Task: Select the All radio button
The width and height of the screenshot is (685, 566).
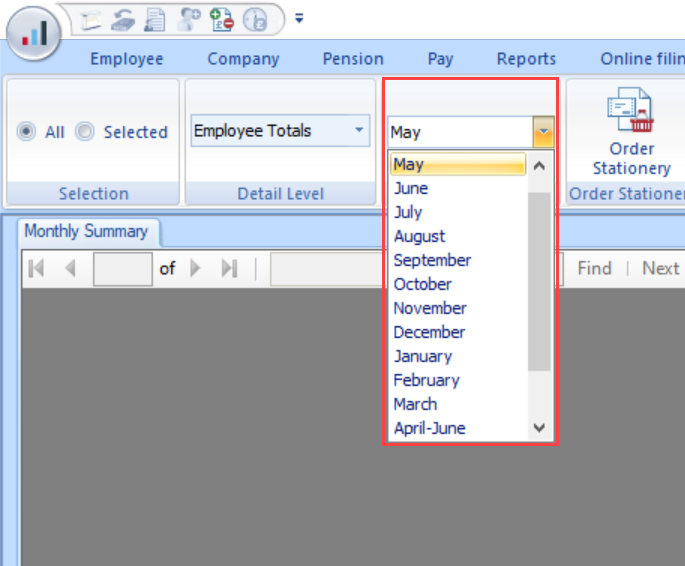Action: coord(26,131)
